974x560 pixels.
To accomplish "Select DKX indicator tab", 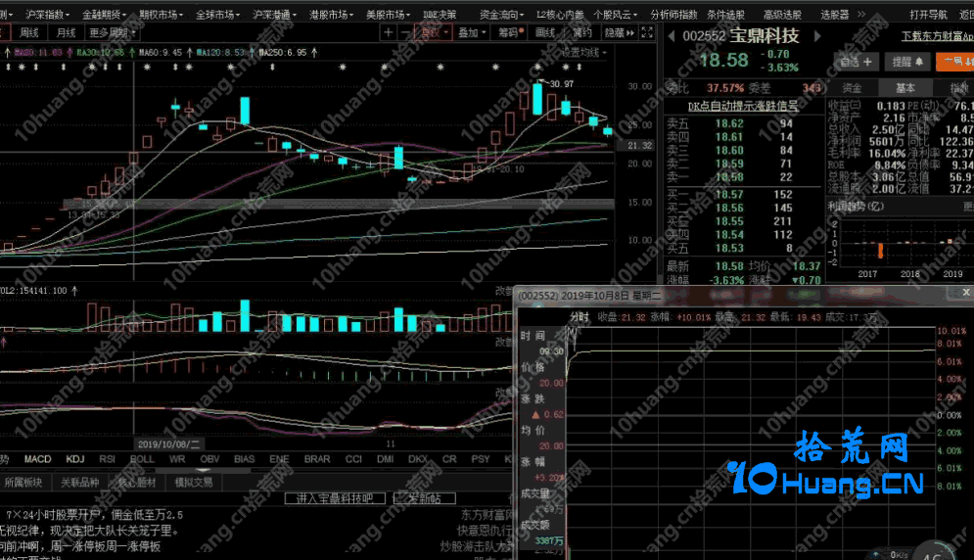I will coord(418,459).
